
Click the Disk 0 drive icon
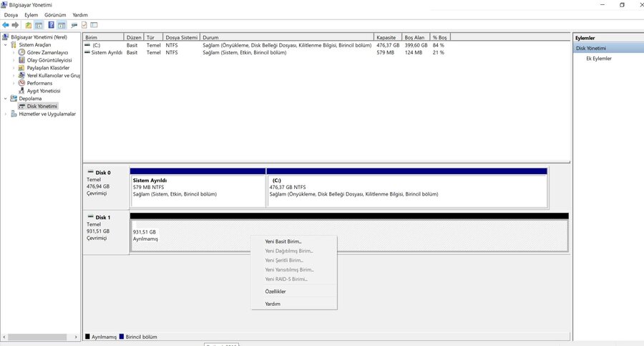[90, 172]
